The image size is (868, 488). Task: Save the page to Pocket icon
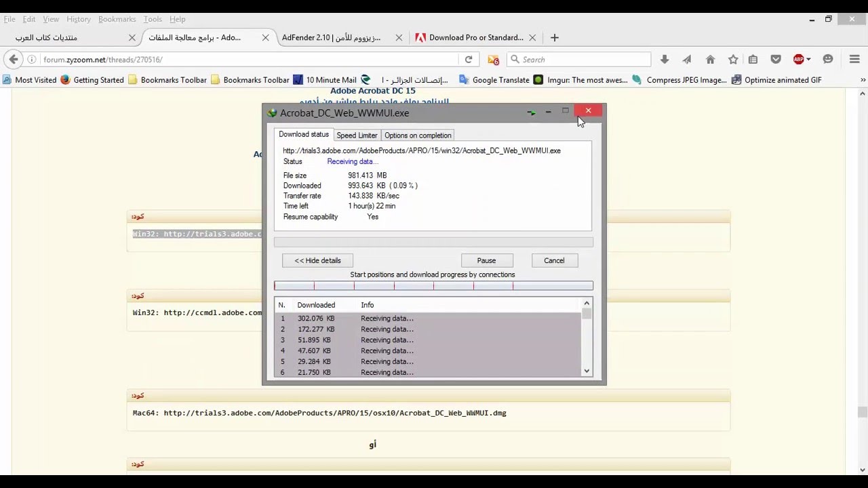pyautogui.click(x=776, y=60)
